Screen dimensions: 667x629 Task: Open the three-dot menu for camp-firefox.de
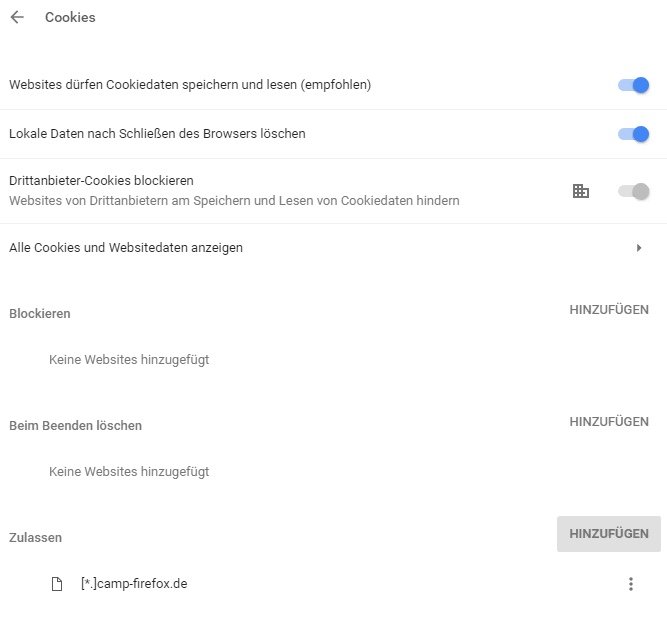630,584
